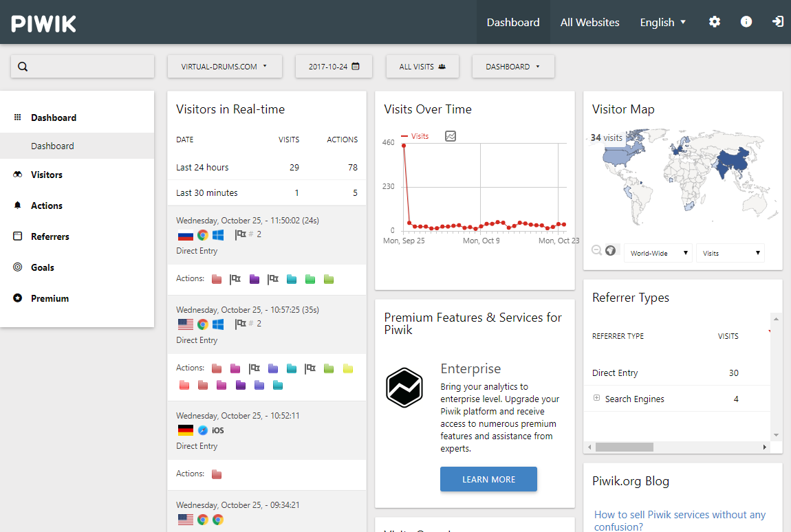Click the info icon in header
This screenshot has height=532, width=791.
pos(746,22)
